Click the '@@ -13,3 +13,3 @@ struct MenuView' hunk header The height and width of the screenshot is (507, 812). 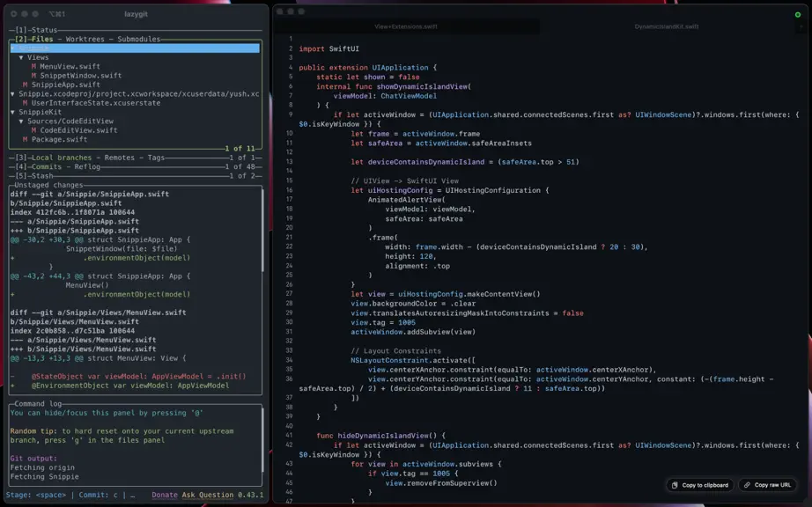98,358
